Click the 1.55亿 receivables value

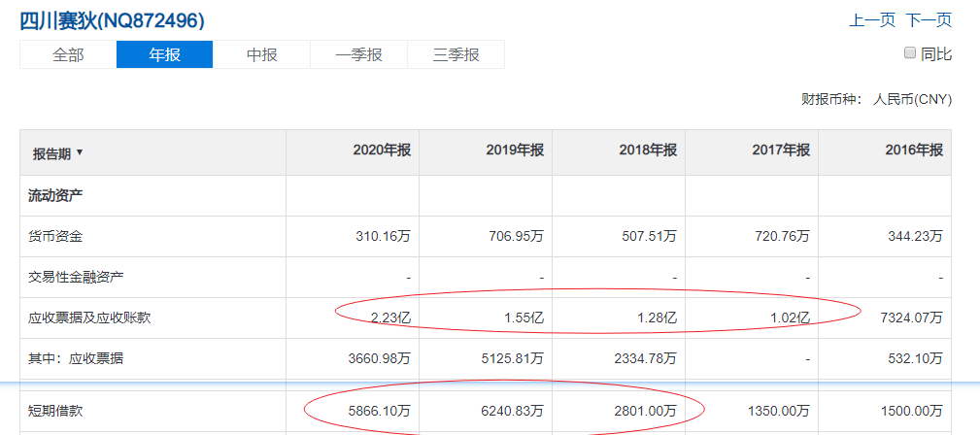[524, 318]
